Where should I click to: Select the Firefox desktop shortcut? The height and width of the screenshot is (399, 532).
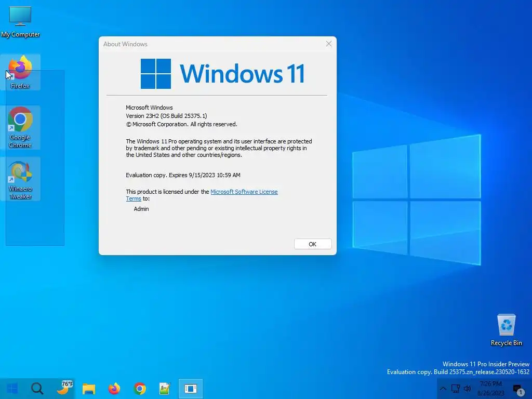pyautogui.click(x=20, y=72)
